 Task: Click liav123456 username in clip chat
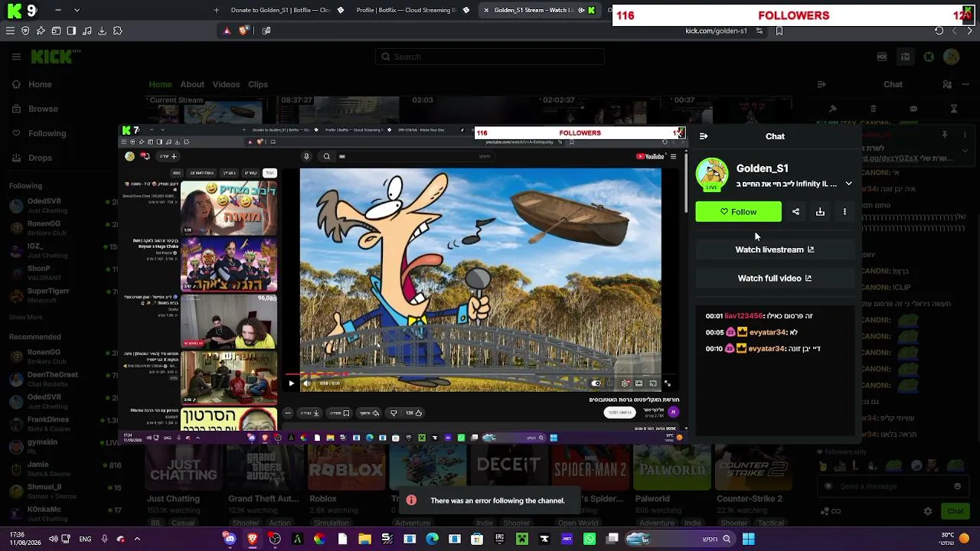tap(743, 316)
